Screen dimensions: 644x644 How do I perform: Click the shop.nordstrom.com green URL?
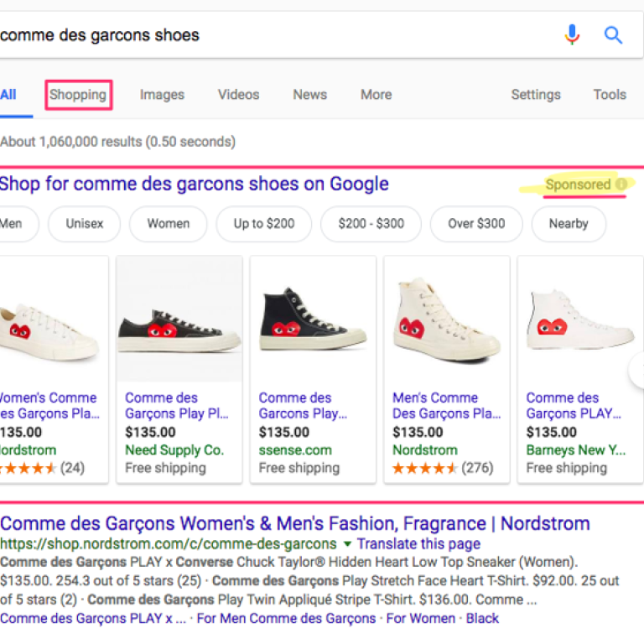click(169, 543)
